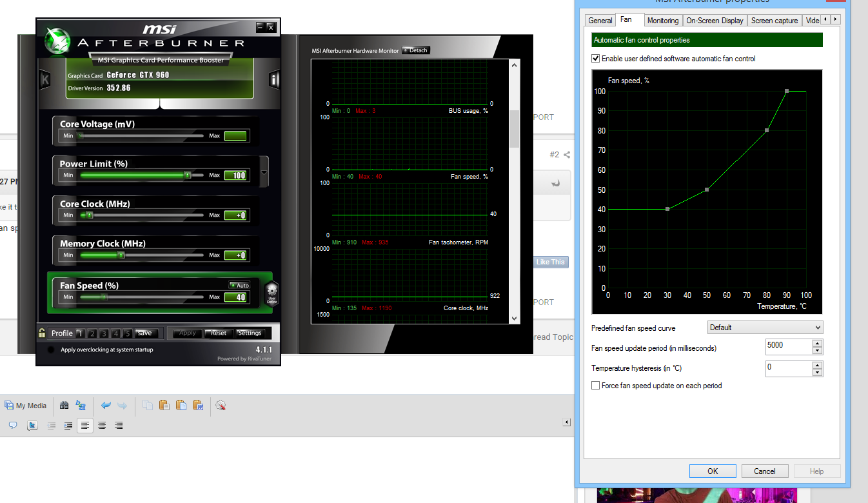Open the Monitoring tab
This screenshot has height=503, width=868.
663,21
